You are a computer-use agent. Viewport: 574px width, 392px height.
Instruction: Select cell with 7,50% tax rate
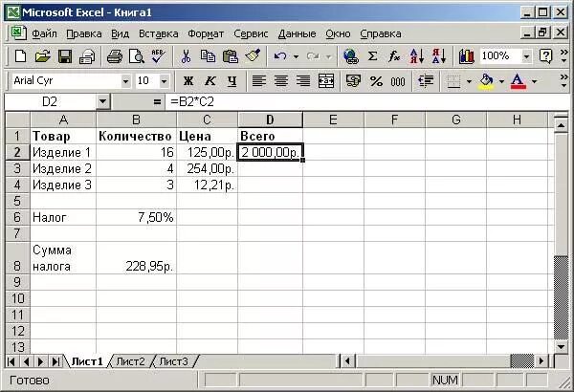pyautogui.click(x=136, y=217)
